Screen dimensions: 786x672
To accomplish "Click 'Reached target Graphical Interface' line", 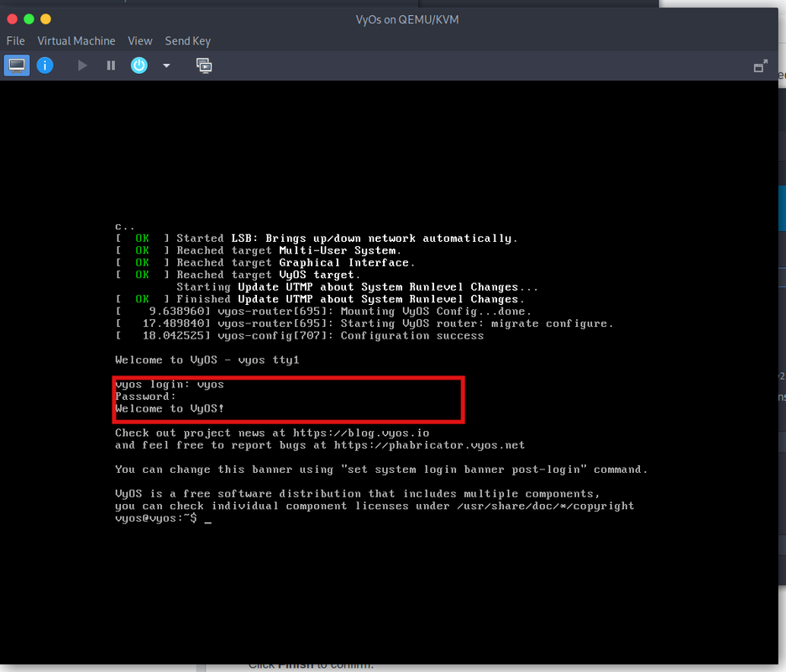I will point(265,263).
